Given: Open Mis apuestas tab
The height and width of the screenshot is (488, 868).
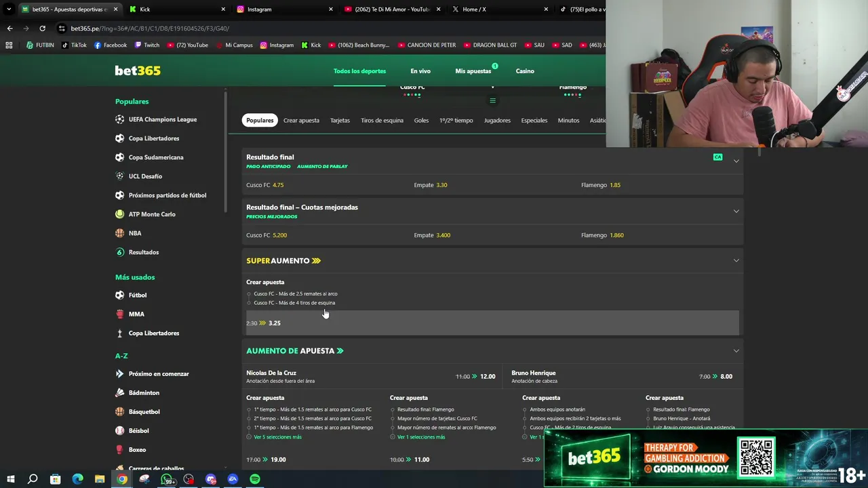Looking at the screenshot, I should [x=473, y=71].
